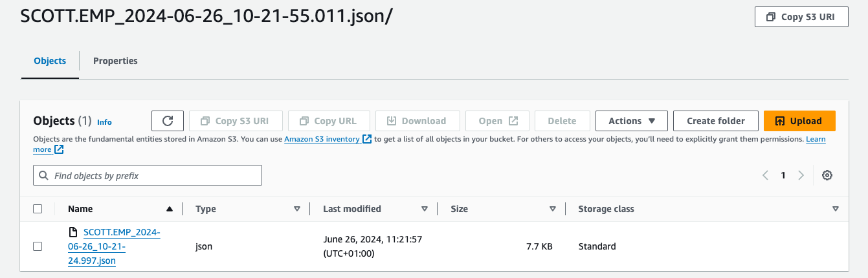Screen dimensions: 868x278
Task: Click the json type cell
Action: click(x=204, y=246)
